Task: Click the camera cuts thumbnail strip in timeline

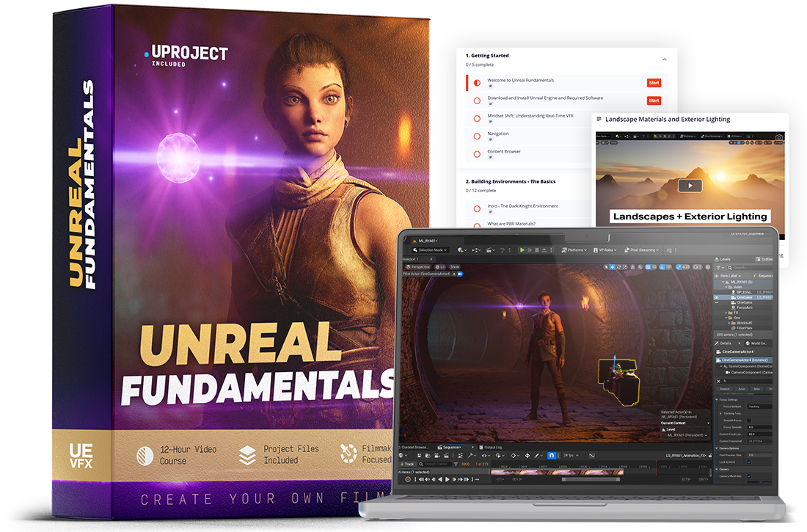Action: click(x=558, y=473)
